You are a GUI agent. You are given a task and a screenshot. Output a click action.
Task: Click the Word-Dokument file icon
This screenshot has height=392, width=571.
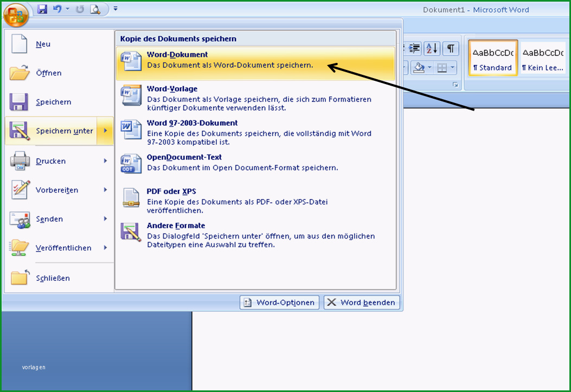tap(131, 61)
